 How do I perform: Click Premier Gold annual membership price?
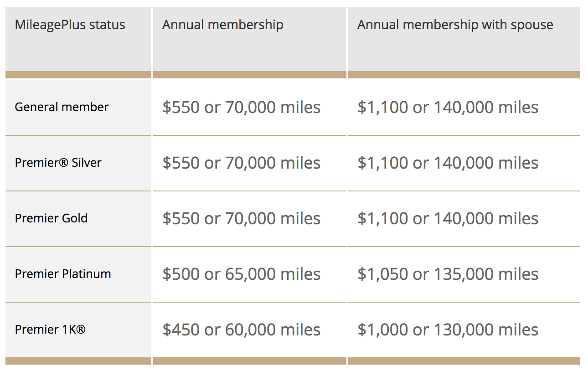pos(241,219)
